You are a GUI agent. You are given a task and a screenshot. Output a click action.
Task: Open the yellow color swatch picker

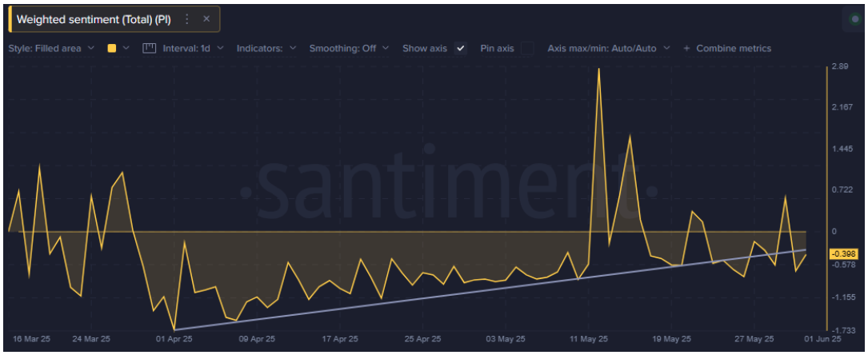point(111,48)
